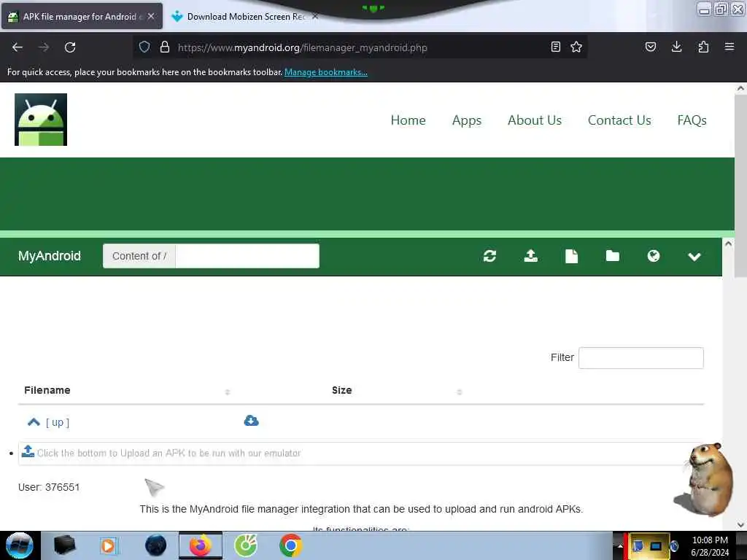Expand the chevron-down menu in MyAndroid toolbar
Screen dimensions: 747x560
tap(694, 257)
